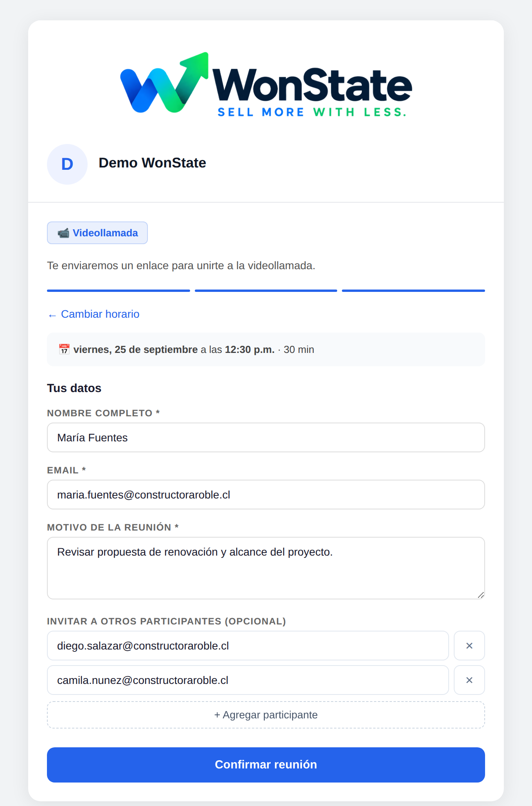Image resolution: width=532 pixels, height=806 pixels.
Task: Focus the Nombre completo field
Action: tap(266, 437)
